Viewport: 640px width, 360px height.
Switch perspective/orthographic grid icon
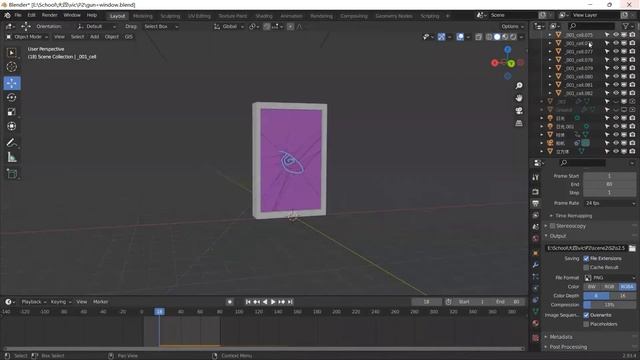pyautogui.click(x=519, y=123)
